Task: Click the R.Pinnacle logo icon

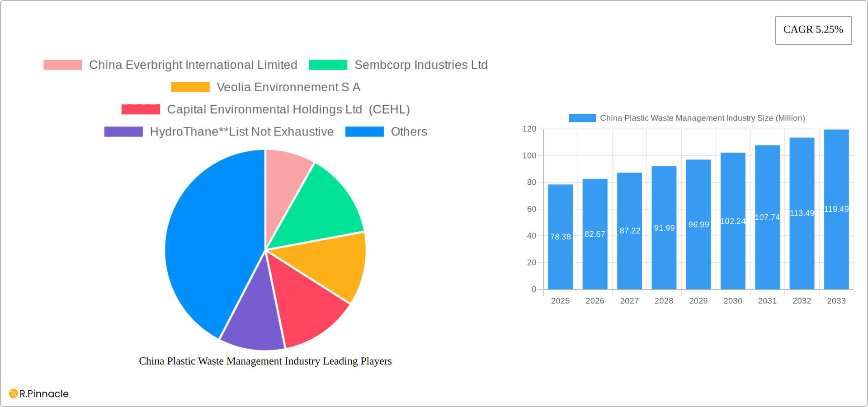Action: [12, 393]
